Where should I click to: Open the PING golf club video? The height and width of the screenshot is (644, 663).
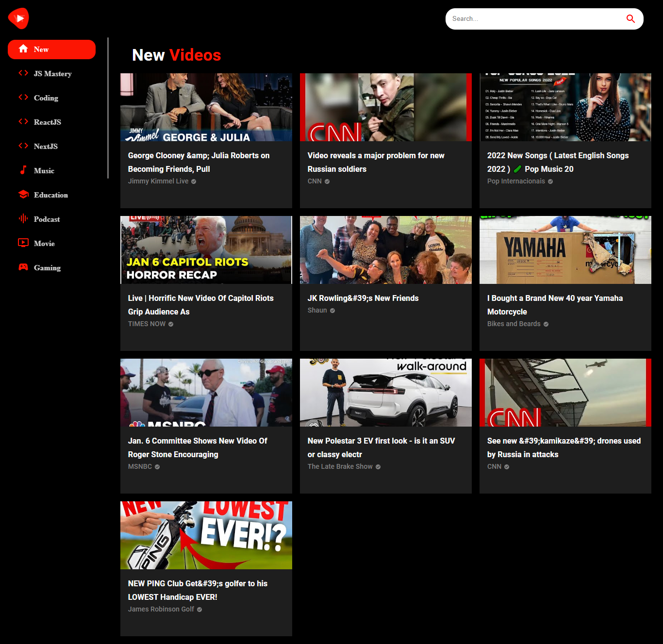206,535
